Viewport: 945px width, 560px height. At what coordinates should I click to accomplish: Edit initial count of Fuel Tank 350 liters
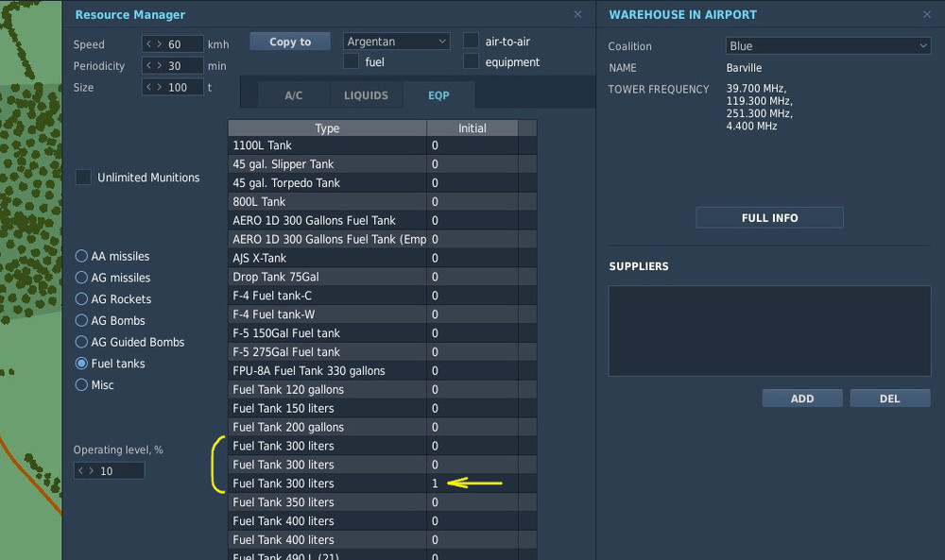(472, 502)
